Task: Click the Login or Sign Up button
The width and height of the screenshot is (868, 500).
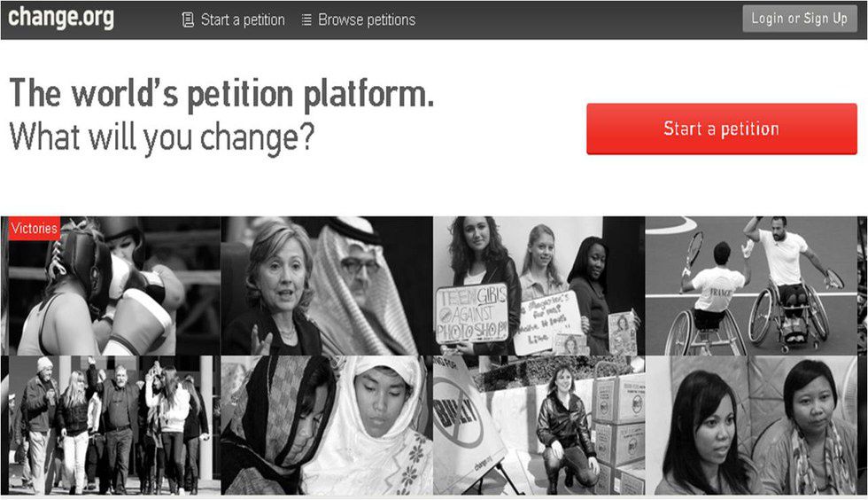Action: coord(799,19)
